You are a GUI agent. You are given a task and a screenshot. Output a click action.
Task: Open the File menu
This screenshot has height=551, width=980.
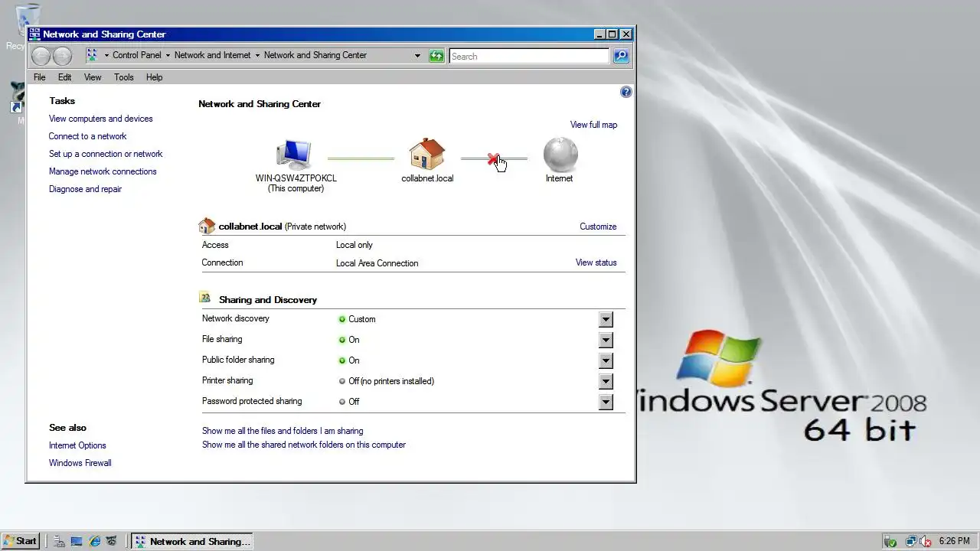tap(40, 77)
